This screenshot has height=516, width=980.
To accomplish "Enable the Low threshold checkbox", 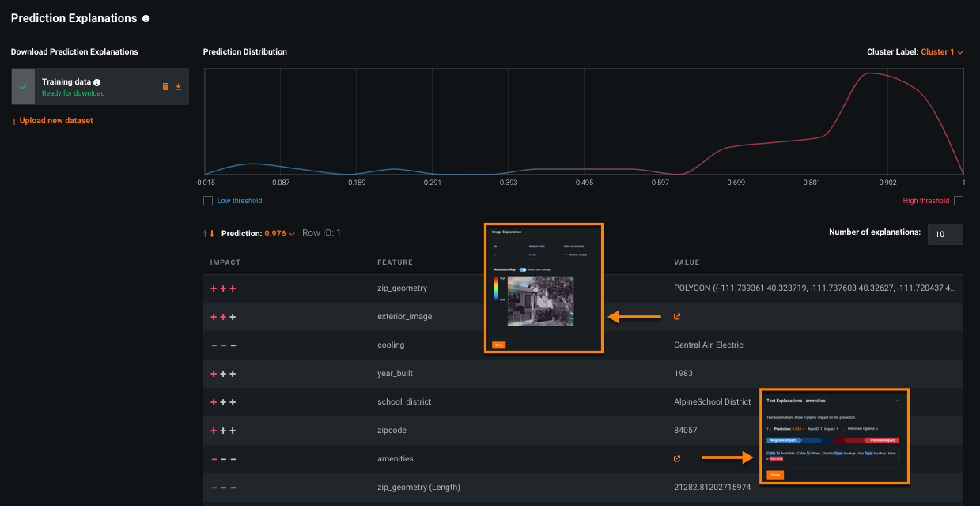I will coord(208,201).
